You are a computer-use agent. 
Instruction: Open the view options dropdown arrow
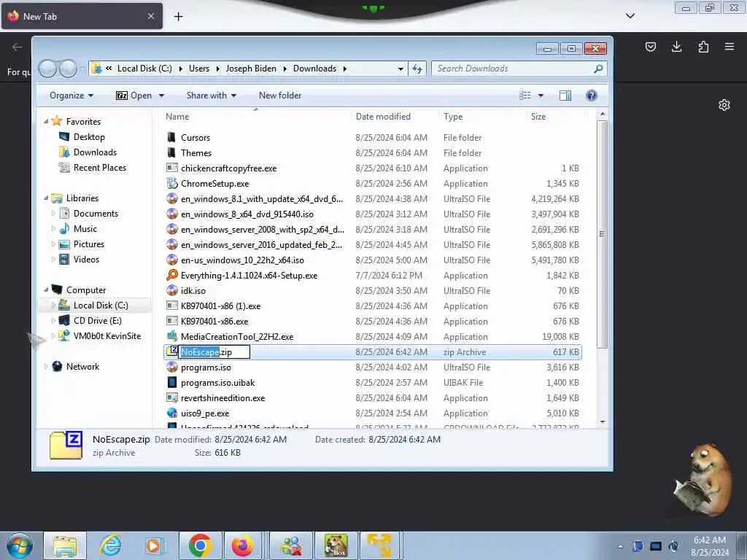(x=541, y=96)
